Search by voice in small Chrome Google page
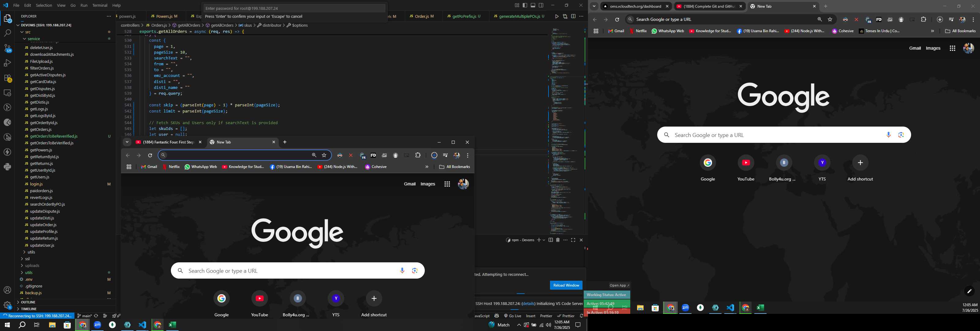980x331 pixels. [402, 271]
